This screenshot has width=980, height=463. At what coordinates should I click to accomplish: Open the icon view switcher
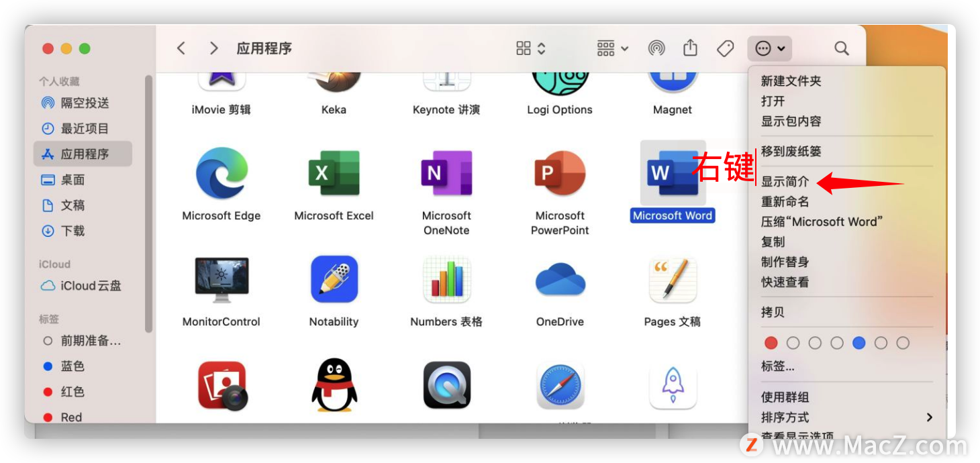pyautogui.click(x=530, y=48)
